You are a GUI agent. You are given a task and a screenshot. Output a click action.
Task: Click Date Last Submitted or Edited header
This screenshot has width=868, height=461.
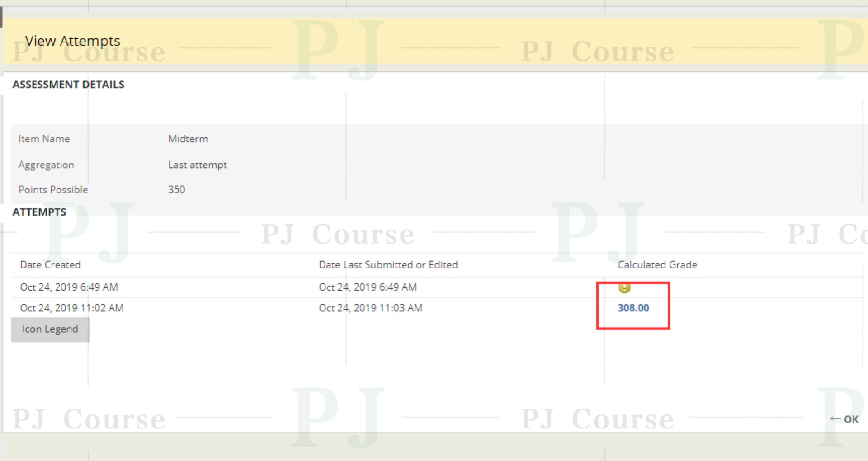(388, 265)
